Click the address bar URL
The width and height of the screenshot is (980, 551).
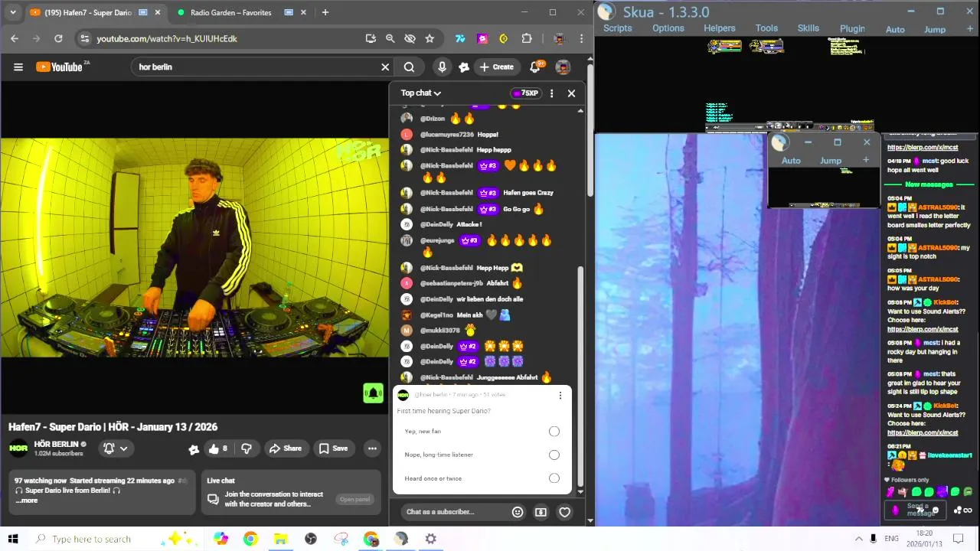pyautogui.click(x=167, y=38)
